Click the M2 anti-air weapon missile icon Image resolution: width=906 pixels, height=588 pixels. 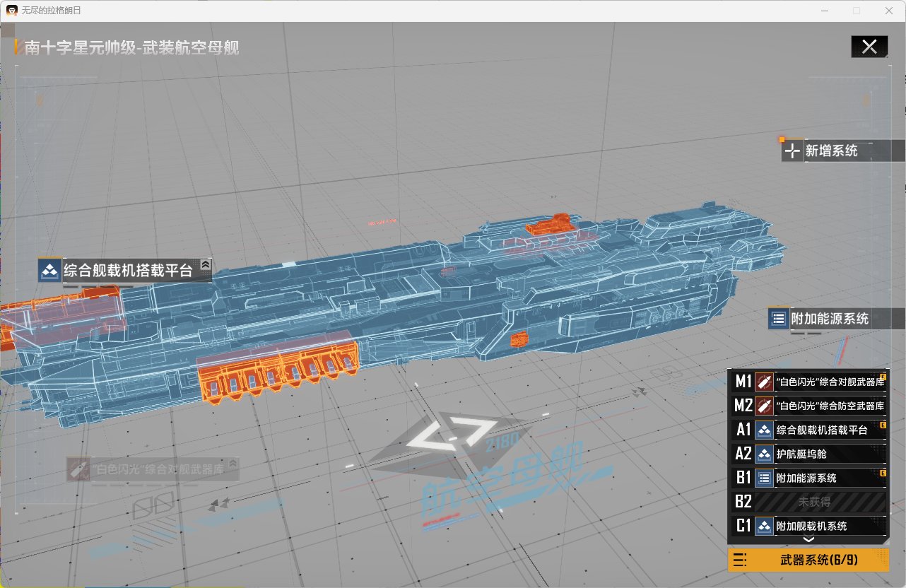tap(764, 406)
